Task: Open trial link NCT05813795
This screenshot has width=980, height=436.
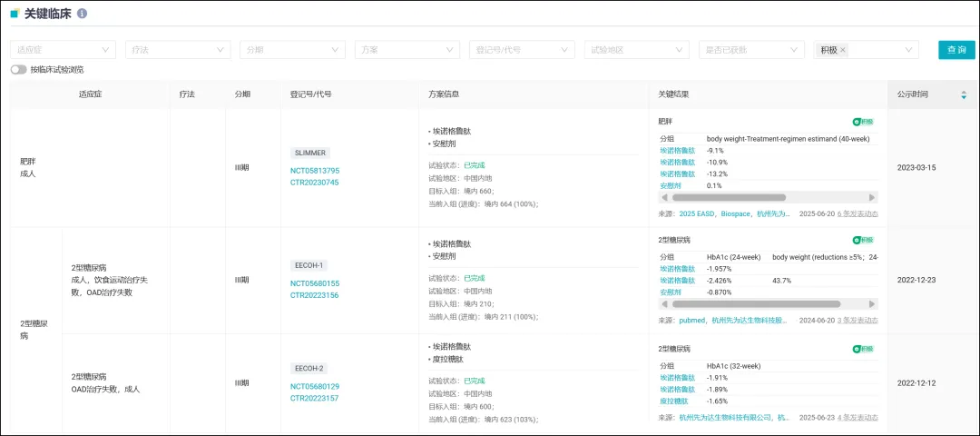Action: pos(315,171)
